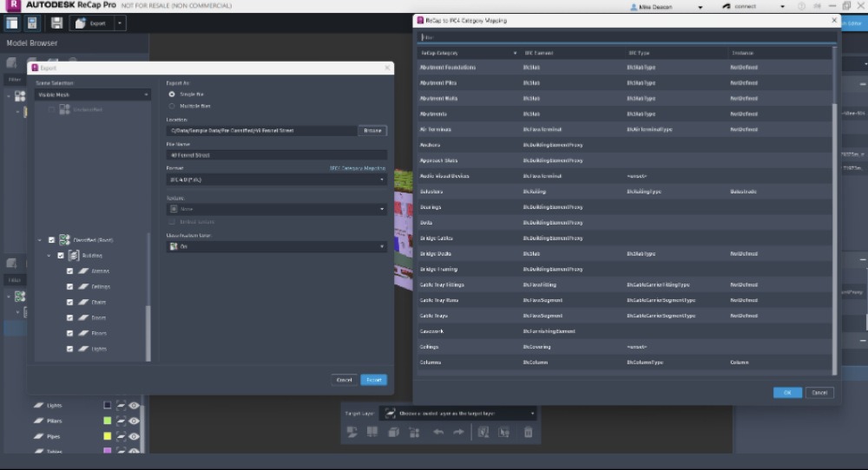
Task: Click OK in the Category Mapping dialog
Action: [x=787, y=393]
